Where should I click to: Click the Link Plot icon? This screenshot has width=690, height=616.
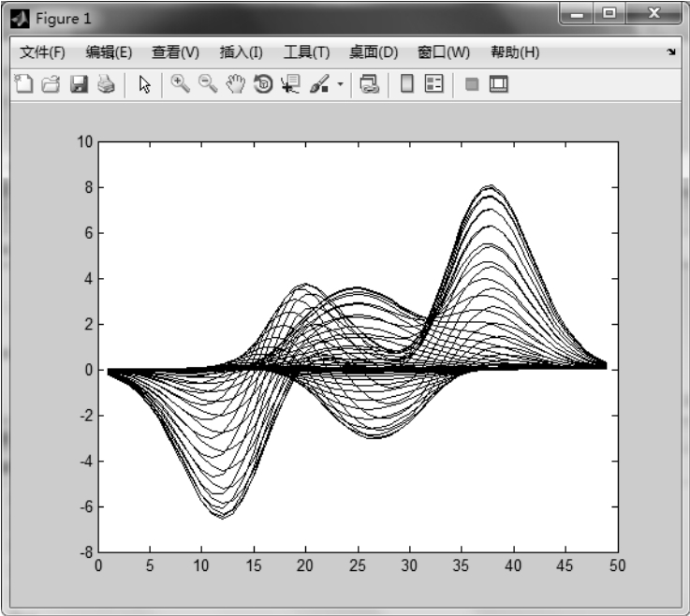(x=369, y=83)
